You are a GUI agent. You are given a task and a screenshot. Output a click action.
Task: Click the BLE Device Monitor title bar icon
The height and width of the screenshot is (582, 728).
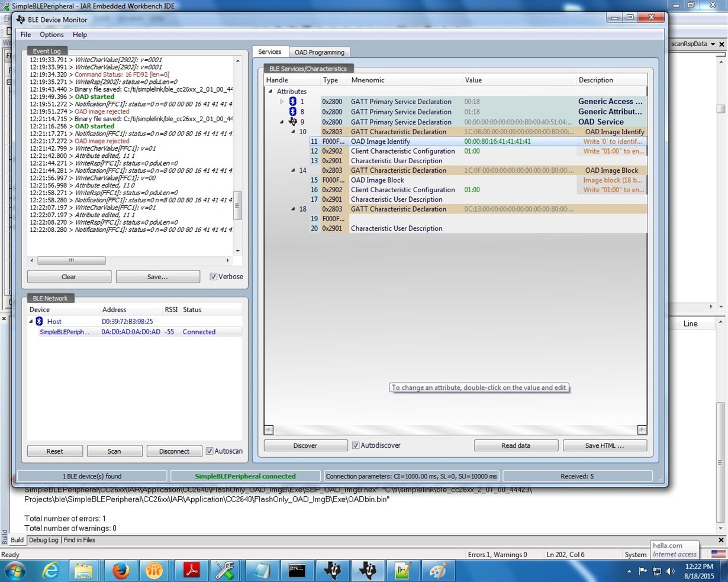(x=20, y=20)
